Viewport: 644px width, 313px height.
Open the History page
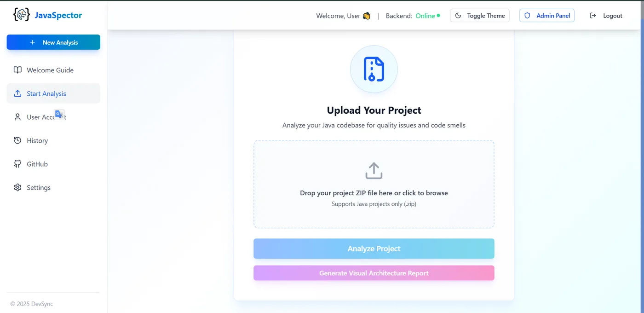coord(53,140)
